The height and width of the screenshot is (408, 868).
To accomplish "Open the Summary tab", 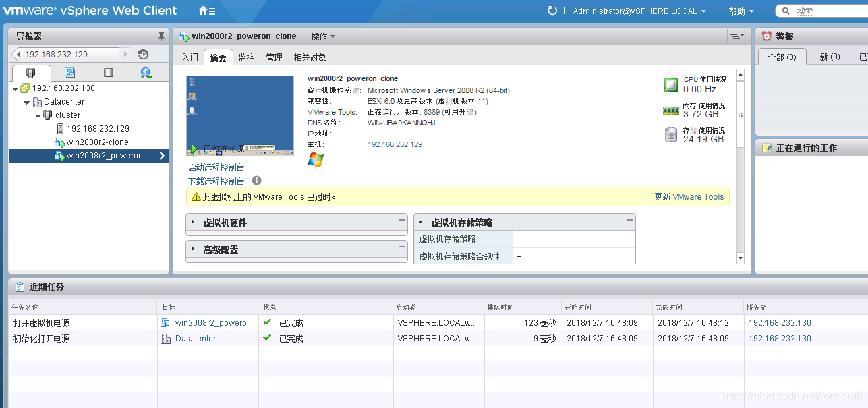I will (x=218, y=58).
